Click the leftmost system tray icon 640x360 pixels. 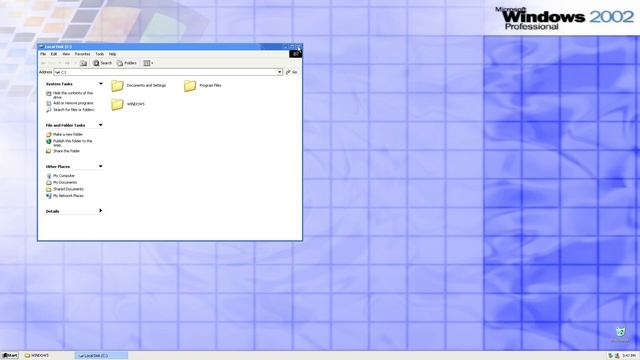pyautogui.click(x=611, y=356)
